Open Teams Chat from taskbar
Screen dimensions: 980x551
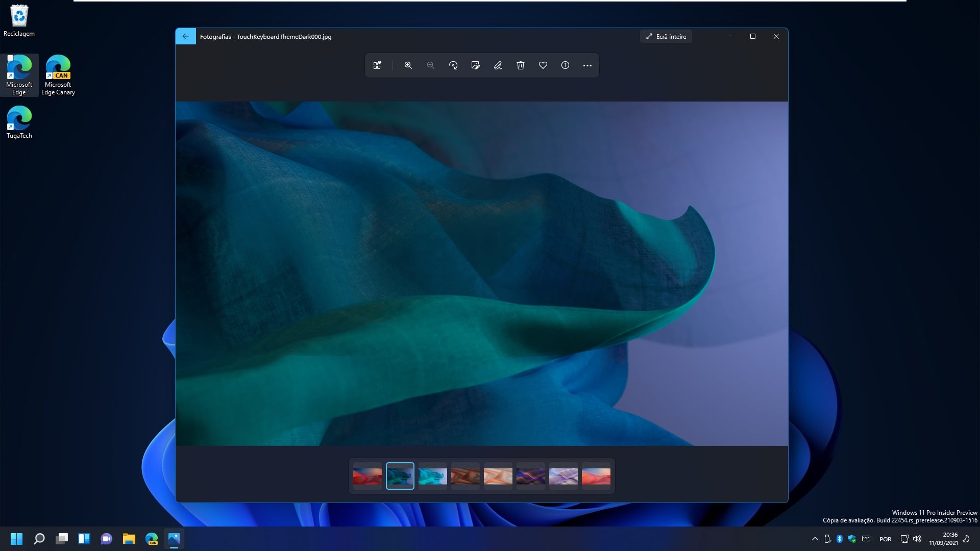coord(107,539)
